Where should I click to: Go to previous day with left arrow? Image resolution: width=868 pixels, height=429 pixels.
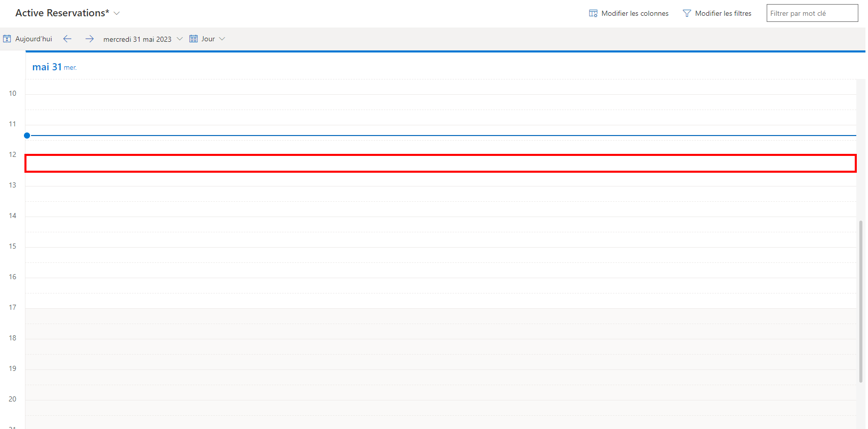pos(67,39)
